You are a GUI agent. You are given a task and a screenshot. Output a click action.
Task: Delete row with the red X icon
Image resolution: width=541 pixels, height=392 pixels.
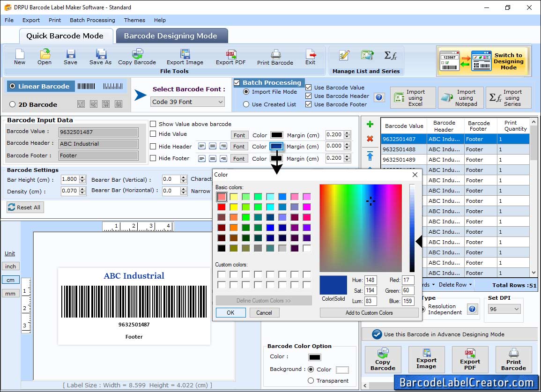tap(370, 139)
